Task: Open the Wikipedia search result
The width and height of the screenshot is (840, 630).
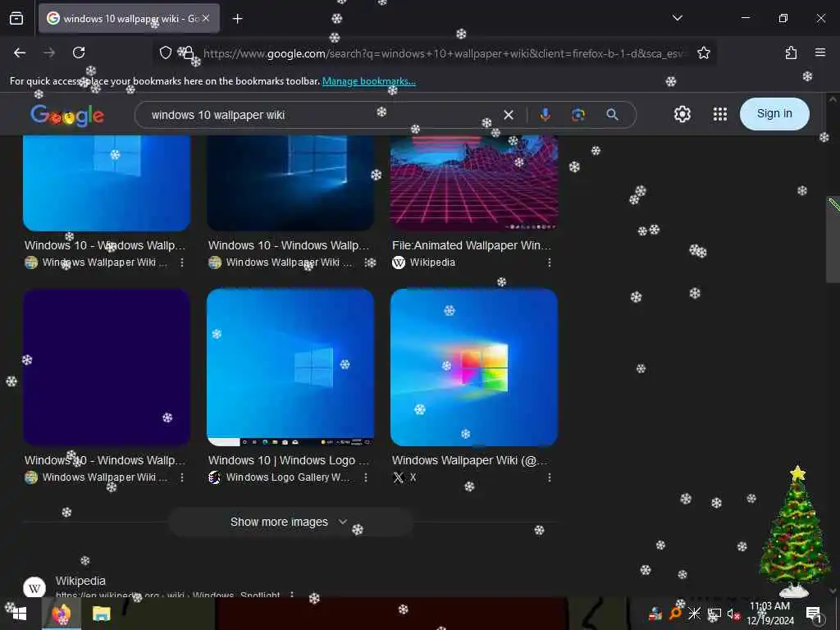Action: click(x=80, y=581)
